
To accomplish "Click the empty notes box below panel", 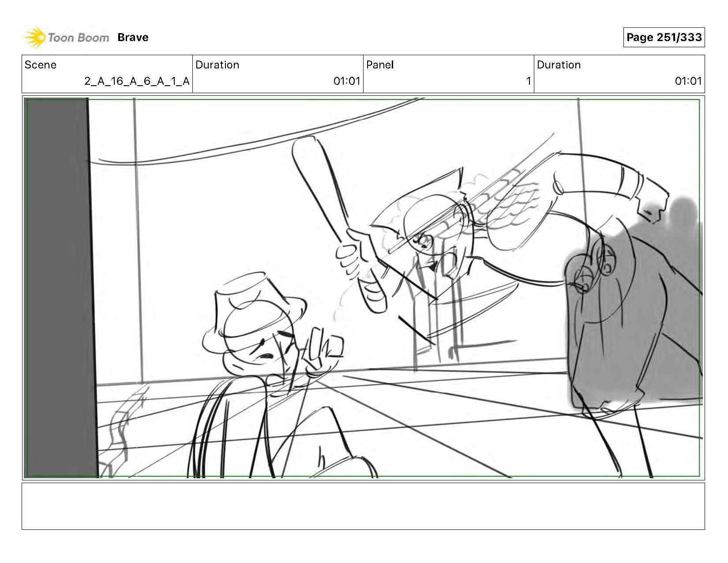I will (363, 506).
